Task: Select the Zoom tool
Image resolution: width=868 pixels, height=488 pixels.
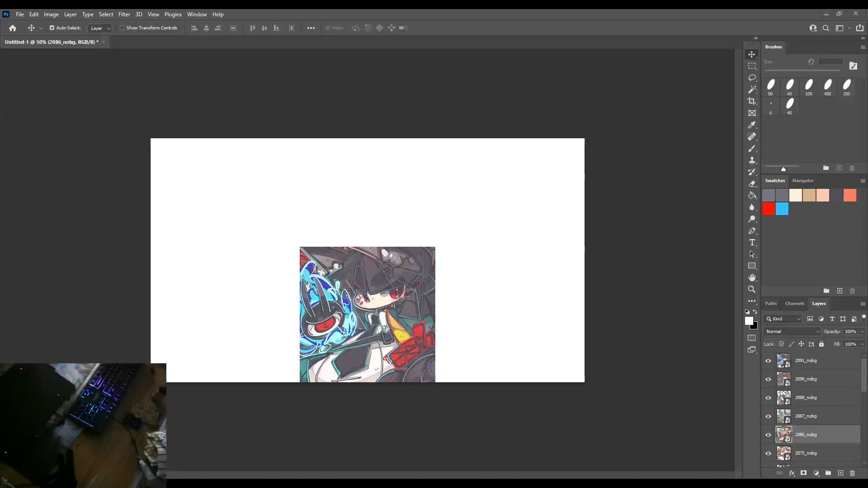Action: tap(752, 289)
